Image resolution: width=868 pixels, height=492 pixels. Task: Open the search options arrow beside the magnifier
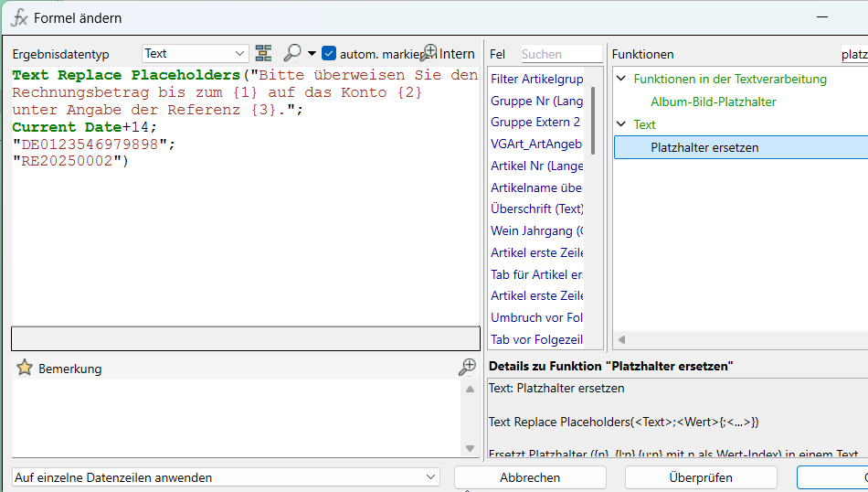pyautogui.click(x=312, y=54)
